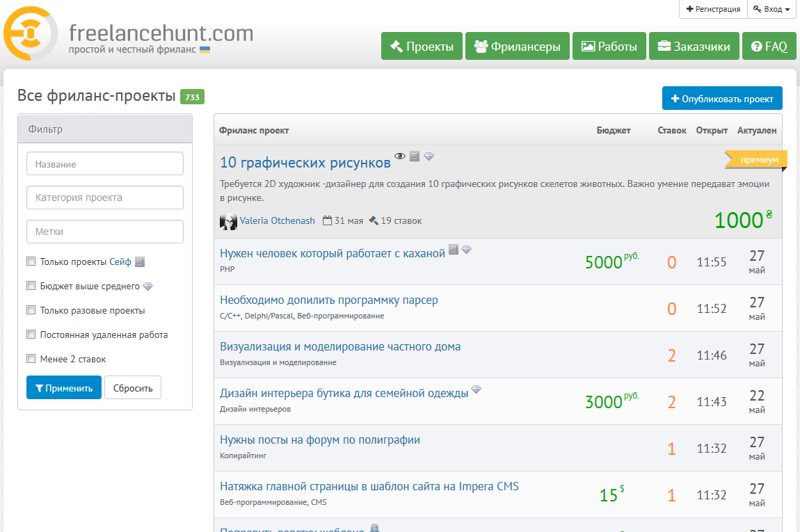This screenshot has width=800, height=532.
Task: Click the diamond icon beside 10 графических рисунков
Action: (x=429, y=156)
